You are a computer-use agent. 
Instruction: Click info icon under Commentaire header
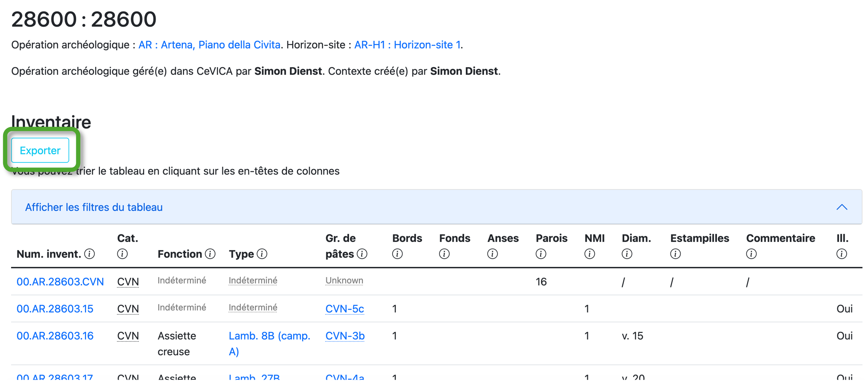point(751,254)
